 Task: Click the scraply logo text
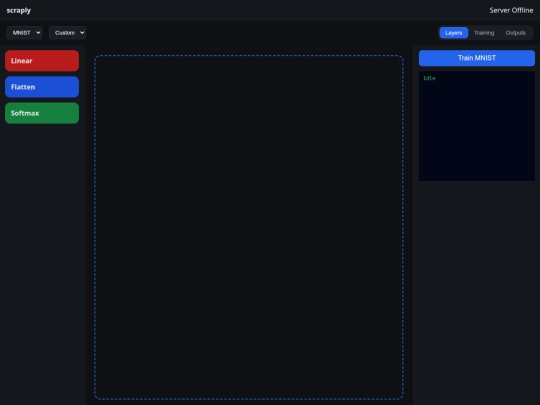tap(19, 10)
